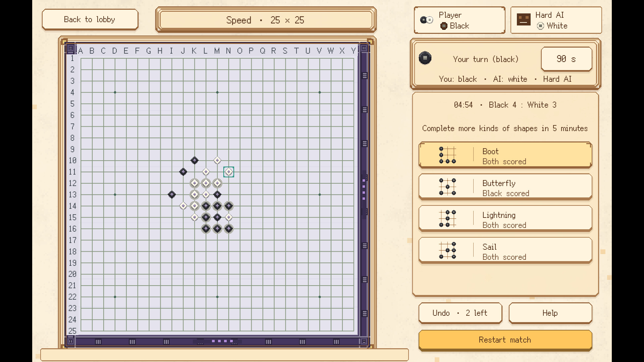Click the highlighted white stone at N11
The width and height of the screenshot is (644, 362).
coord(229,172)
